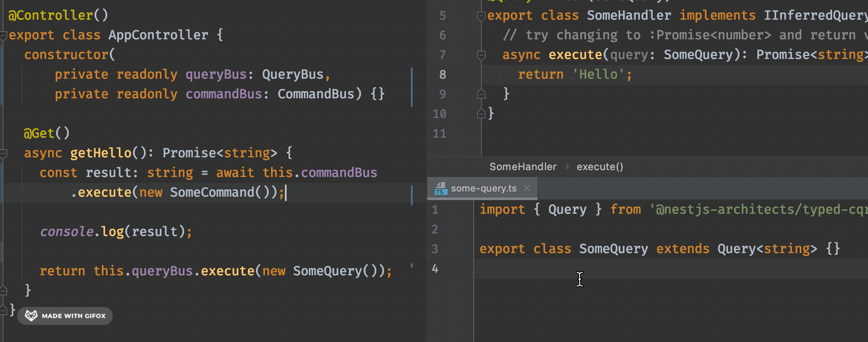Click SomeQuery in the return statement
The width and height of the screenshot is (868, 342).
328,271
